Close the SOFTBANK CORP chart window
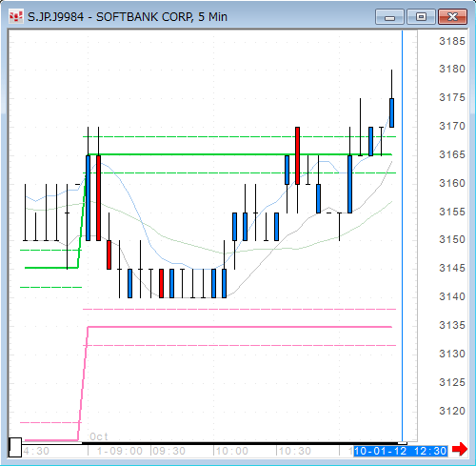Image resolution: width=476 pixels, height=466 pixels. click(x=452, y=16)
